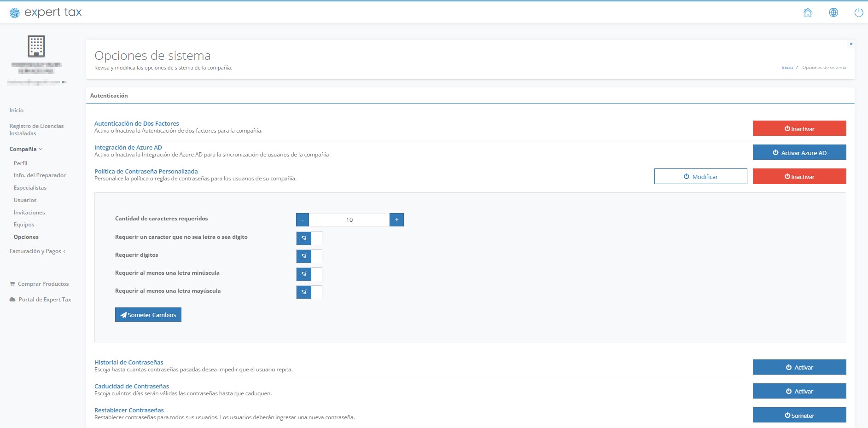Click Historial de Contraseñas heading
Viewport: 868px width, 428px height.
(129, 362)
